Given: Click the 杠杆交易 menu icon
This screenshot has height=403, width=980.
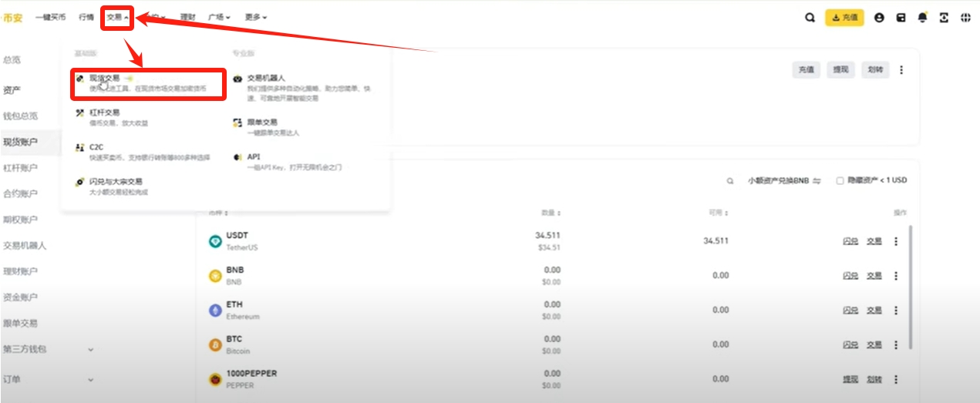Looking at the screenshot, I should (79, 113).
